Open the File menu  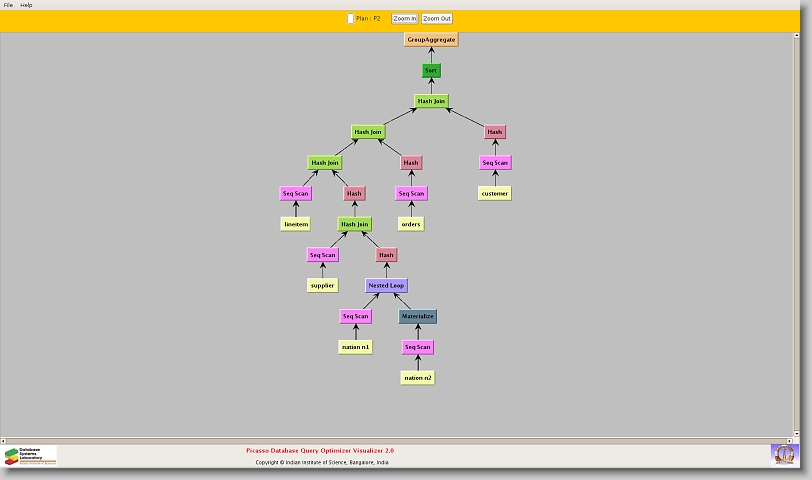[x=8, y=5]
